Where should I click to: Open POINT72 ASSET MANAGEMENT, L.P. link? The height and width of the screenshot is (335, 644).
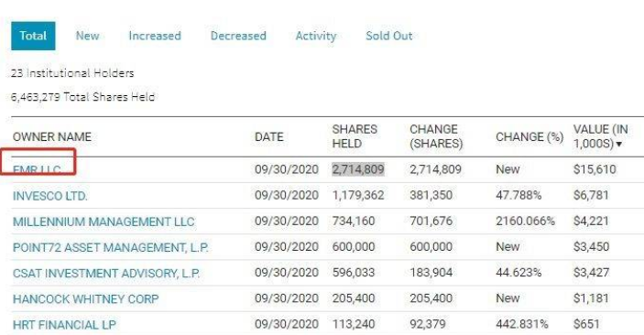[x=111, y=247]
